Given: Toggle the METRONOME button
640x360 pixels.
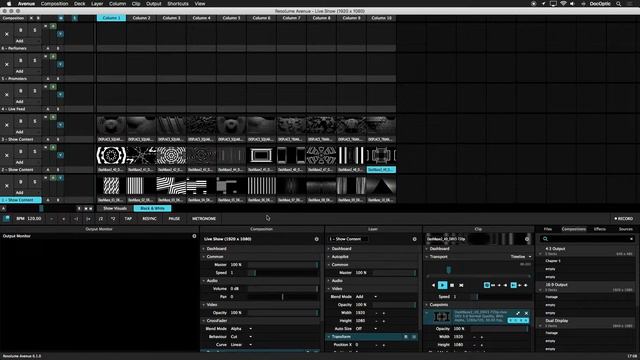Looking at the screenshot, I should tap(204, 219).
